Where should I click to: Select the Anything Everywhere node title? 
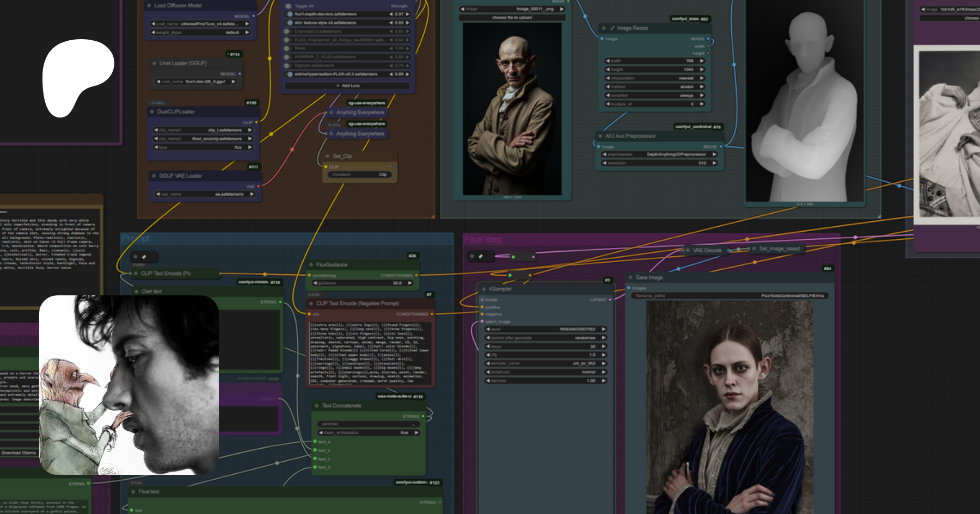(x=360, y=113)
